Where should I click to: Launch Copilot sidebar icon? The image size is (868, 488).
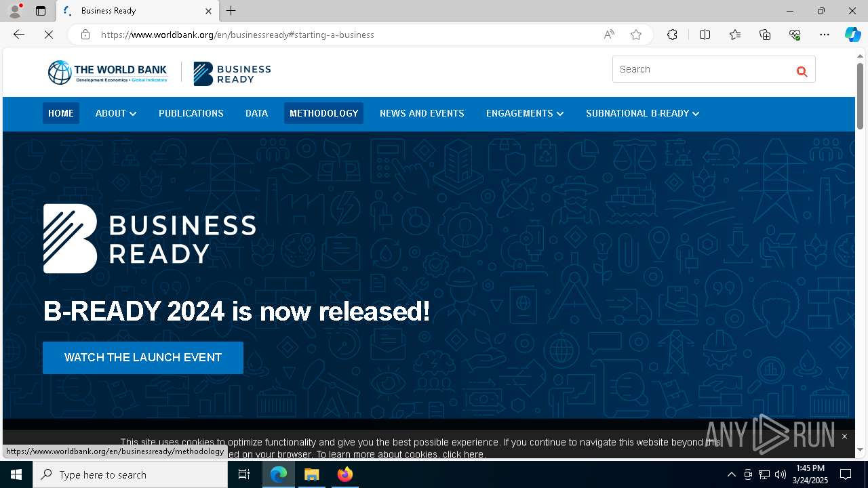[852, 35]
